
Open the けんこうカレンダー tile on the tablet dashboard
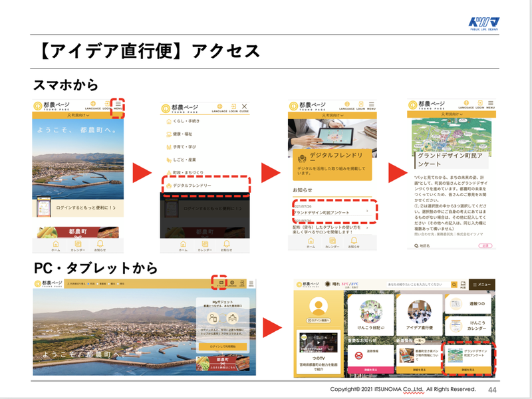point(468,325)
